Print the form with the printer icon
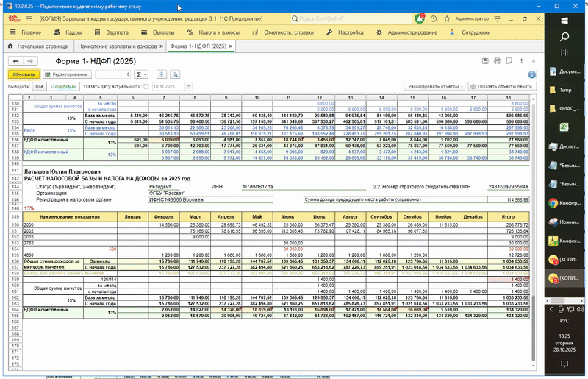Screen dimensions: 588x379 click(498, 61)
